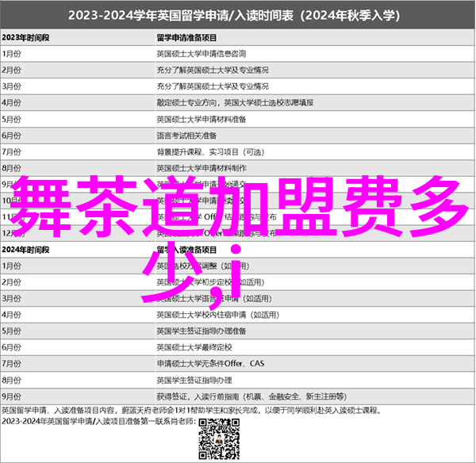Click the pink 舞茶道加盟费多少 overlay text
476x463 pixels.
click(x=238, y=214)
